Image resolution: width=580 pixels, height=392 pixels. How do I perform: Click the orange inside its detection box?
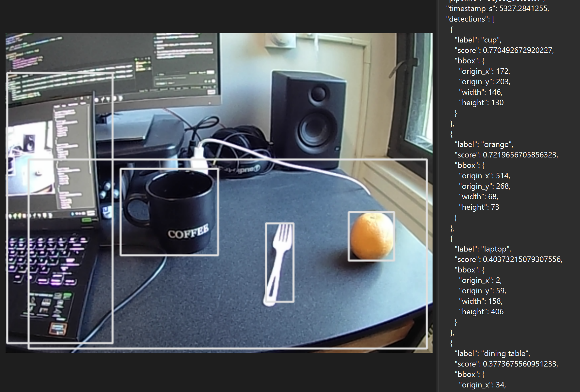pos(371,236)
